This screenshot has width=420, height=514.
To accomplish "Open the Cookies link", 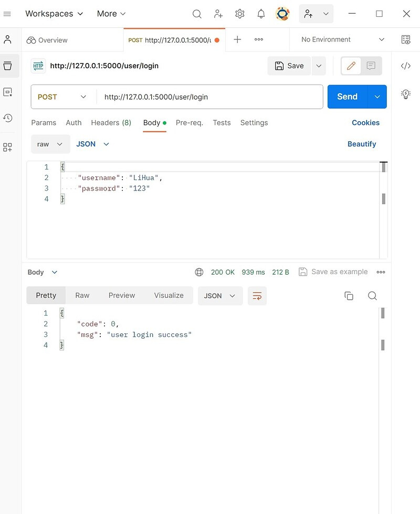I will pos(365,123).
